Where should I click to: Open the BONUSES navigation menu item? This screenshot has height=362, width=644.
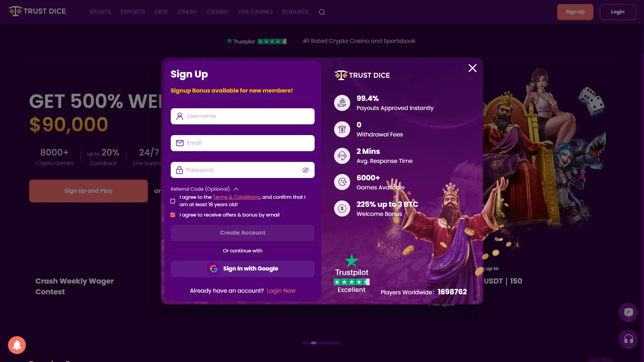coord(295,11)
